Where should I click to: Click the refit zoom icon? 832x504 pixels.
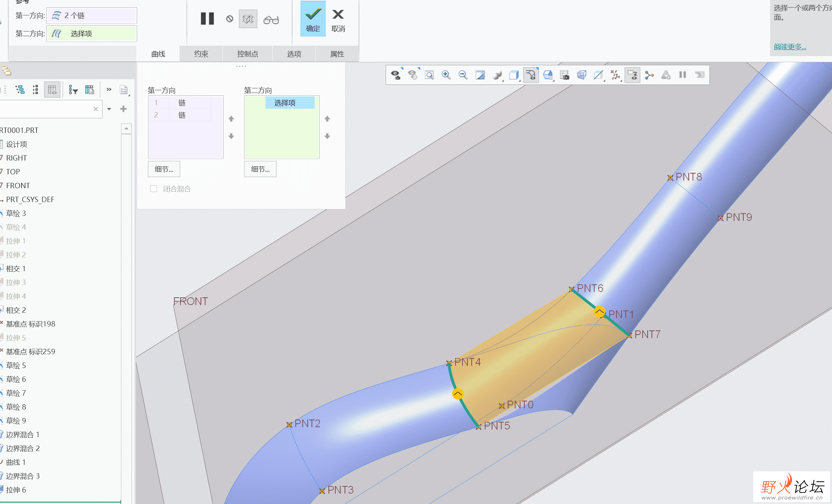tap(429, 75)
